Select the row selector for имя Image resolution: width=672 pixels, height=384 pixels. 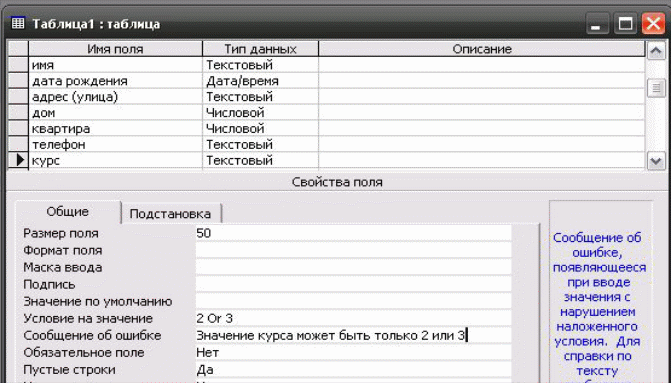pyautogui.click(x=19, y=65)
